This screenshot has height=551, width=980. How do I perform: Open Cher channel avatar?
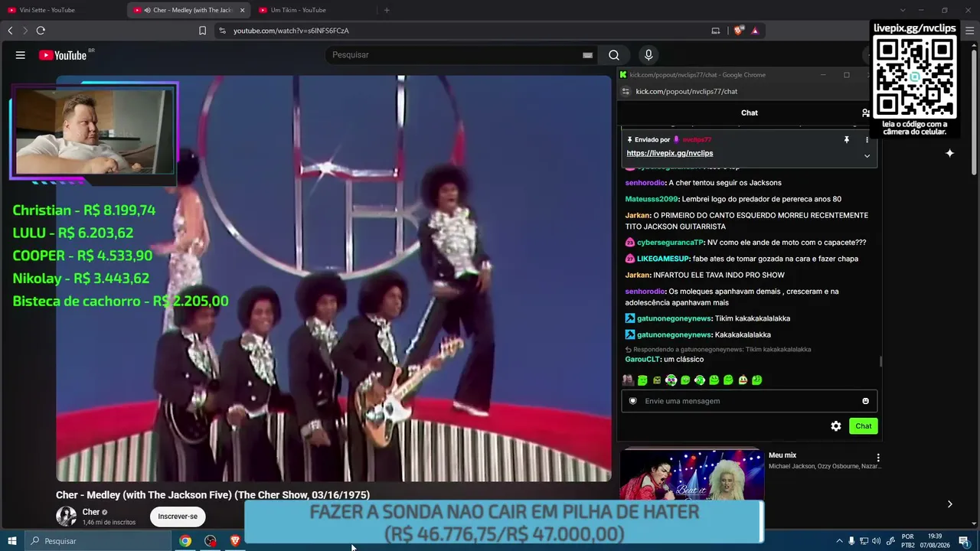coord(67,517)
